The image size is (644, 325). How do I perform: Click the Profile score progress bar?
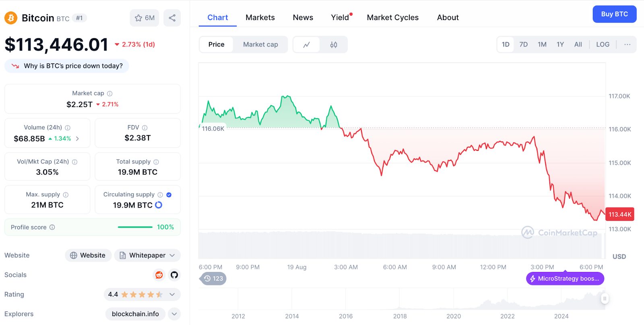point(135,227)
